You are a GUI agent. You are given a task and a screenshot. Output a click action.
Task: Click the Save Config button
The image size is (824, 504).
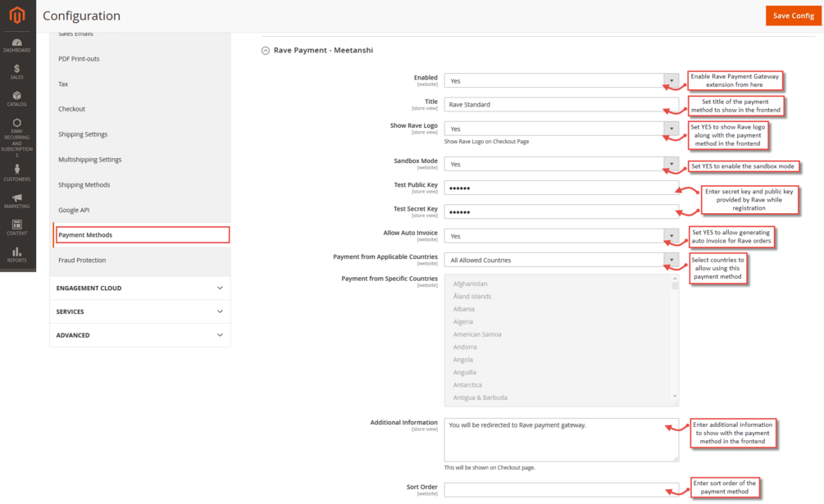(x=793, y=16)
